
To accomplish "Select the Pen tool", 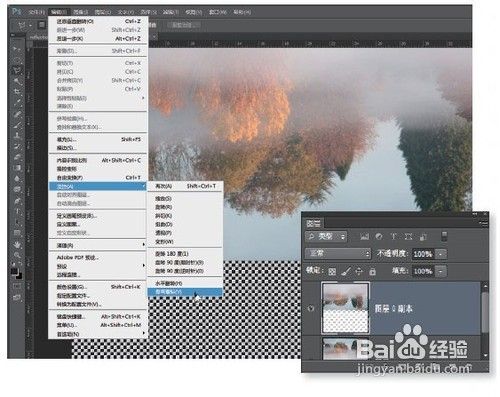I will [x=17, y=200].
